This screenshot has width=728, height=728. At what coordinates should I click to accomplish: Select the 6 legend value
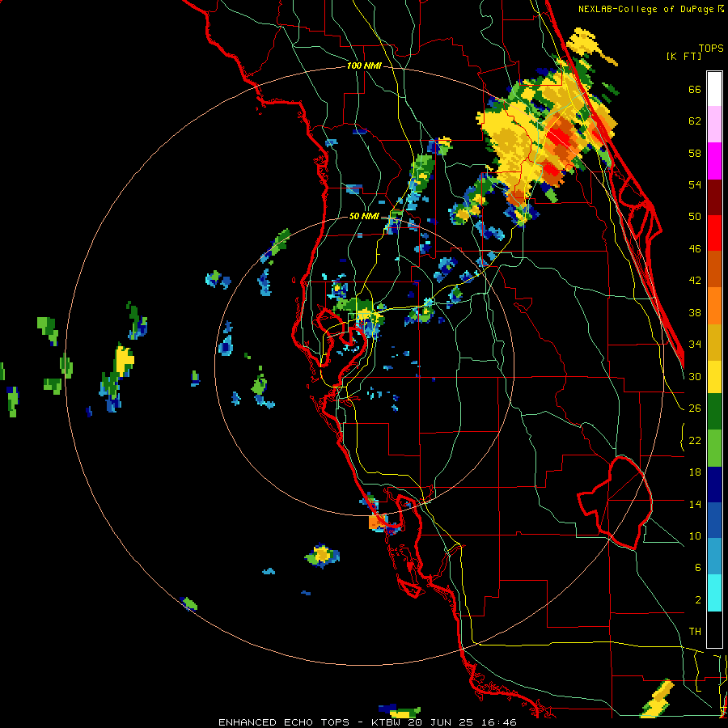tap(698, 568)
